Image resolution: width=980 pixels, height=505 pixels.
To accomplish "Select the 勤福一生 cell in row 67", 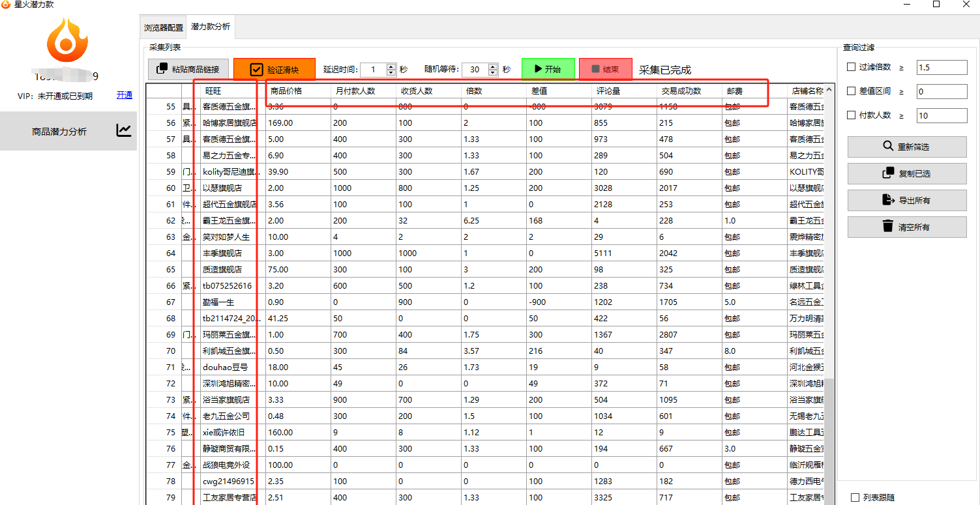I will coord(233,302).
